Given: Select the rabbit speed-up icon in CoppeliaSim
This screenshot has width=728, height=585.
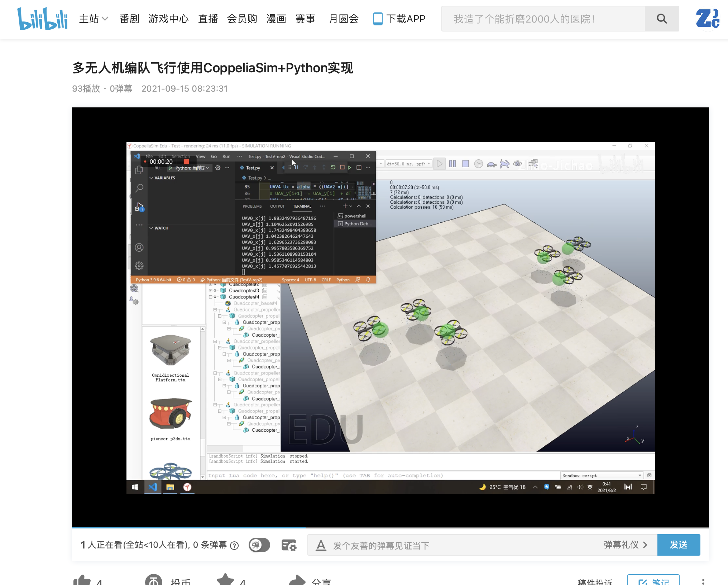Looking at the screenshot, I should (504, 164).
